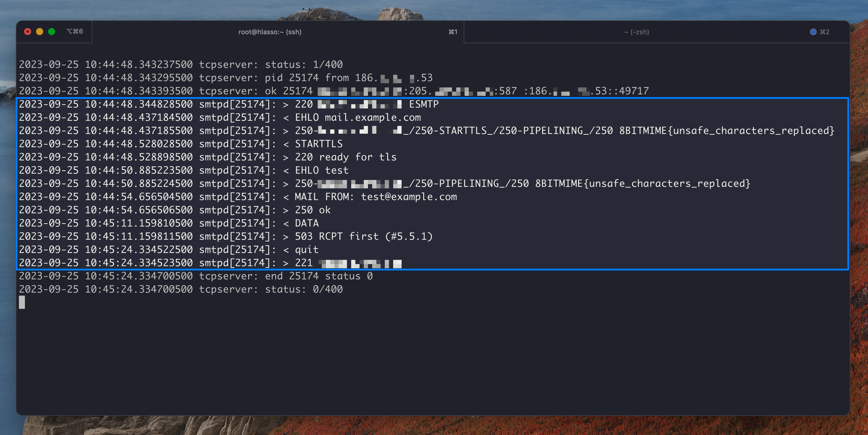868x435 pixels.
Task: Click 'tcpserver: end 25174 status 0' line
Action: coord(285,276)
